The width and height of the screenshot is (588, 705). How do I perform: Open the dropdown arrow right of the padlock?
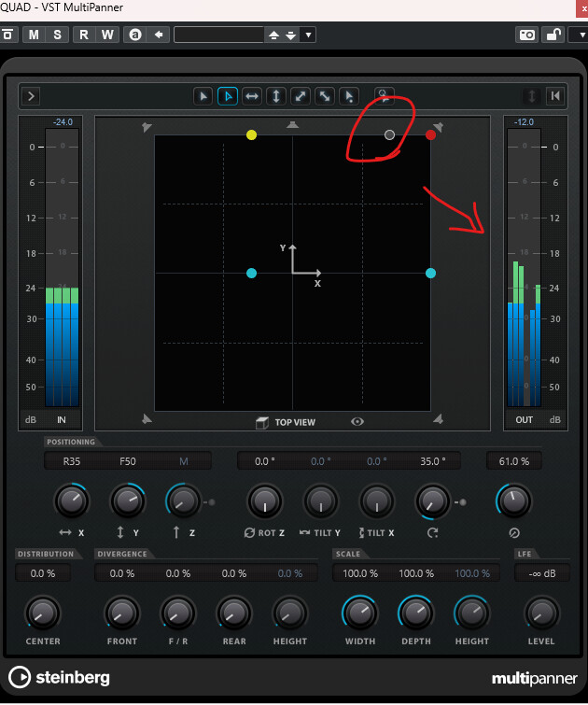coord(581,35)
